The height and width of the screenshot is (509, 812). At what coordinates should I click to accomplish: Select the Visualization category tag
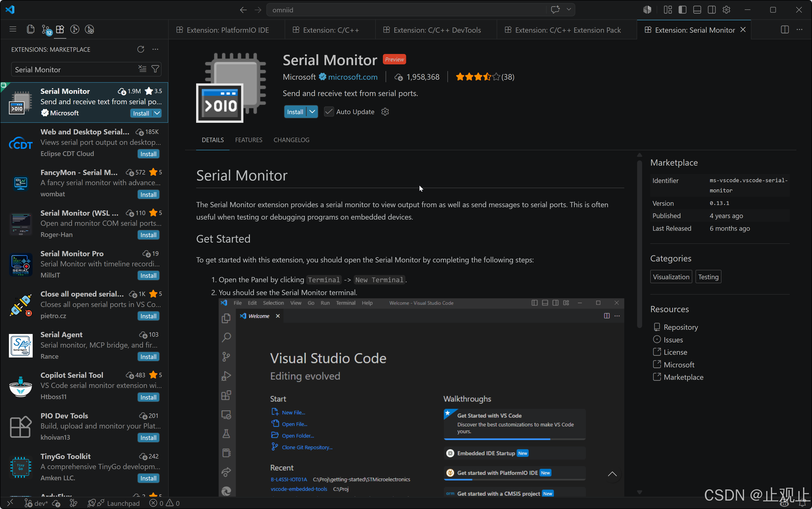click(671, 277)
